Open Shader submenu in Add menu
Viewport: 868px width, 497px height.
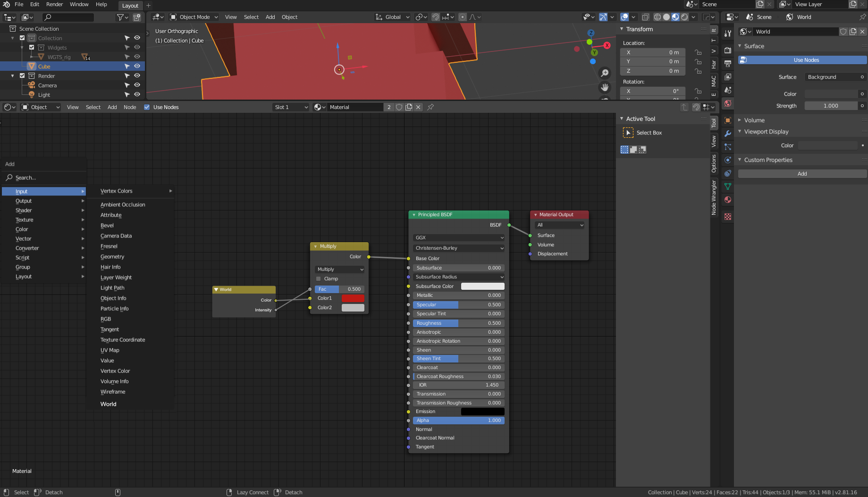pyautogui.click(x=44, y=211)
